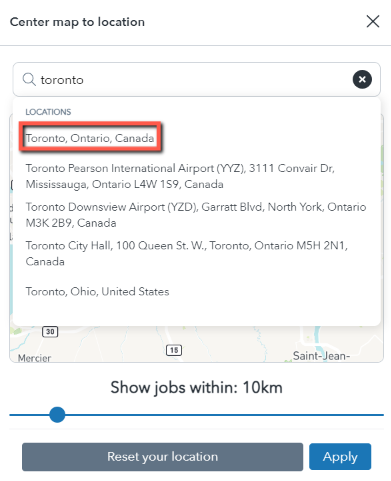This screenshot has width=391, height=481.
Task: Pick Toronto Downsview Airport (YZD) suggestion
Action: point(196,215)
